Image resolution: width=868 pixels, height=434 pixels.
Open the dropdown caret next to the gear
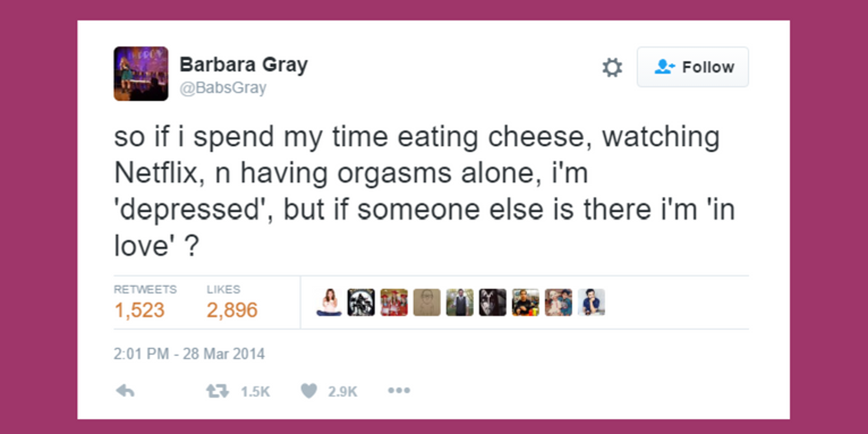[x=612, y=67]
